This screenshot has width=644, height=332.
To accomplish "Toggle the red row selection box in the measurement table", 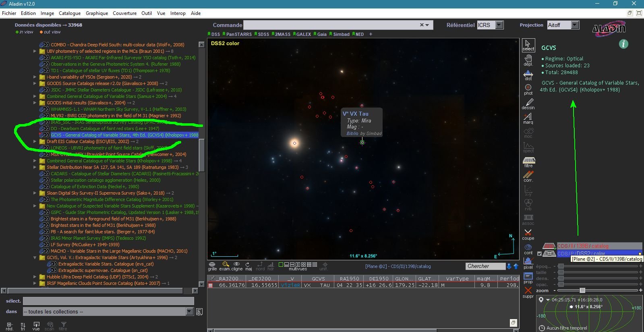I will click(210, 285).
